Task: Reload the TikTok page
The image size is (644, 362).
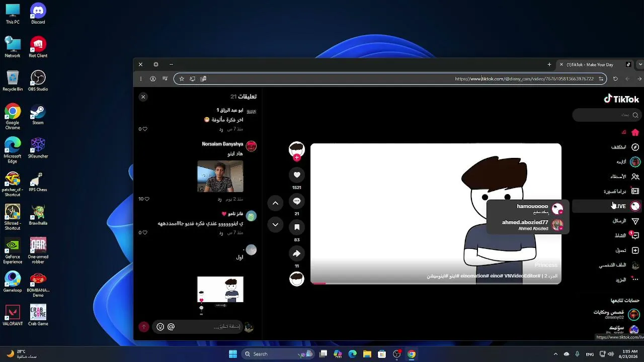Action: [x=615, y=78]
